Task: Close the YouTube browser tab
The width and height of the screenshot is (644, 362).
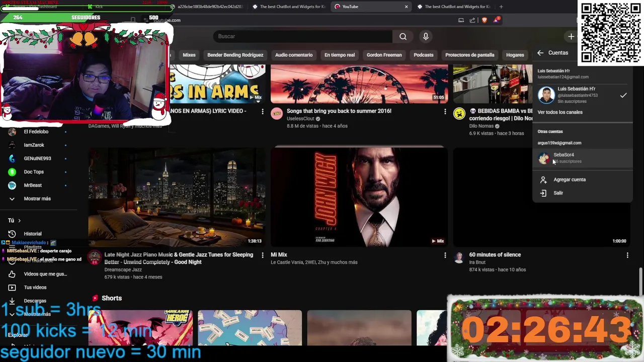Action: [406, 7]
